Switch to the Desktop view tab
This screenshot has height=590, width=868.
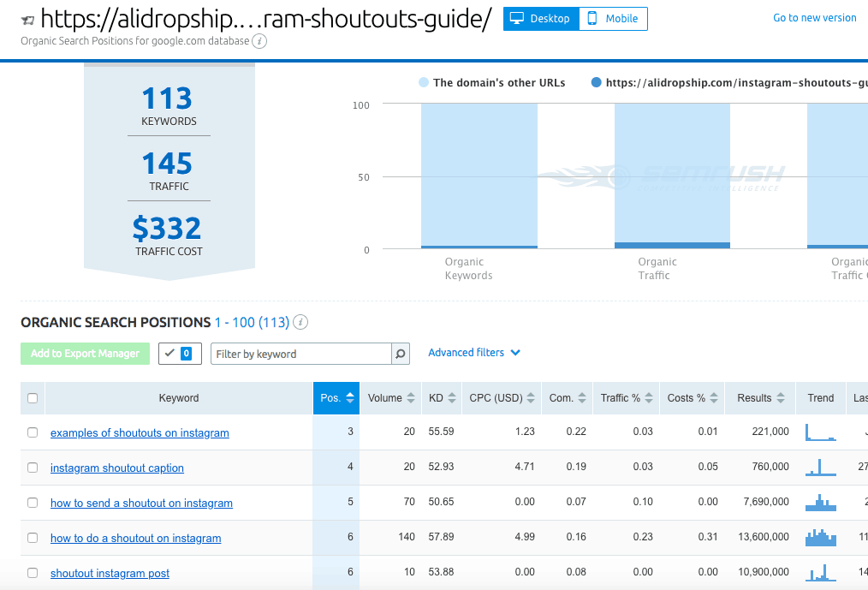tap(540, 19)
